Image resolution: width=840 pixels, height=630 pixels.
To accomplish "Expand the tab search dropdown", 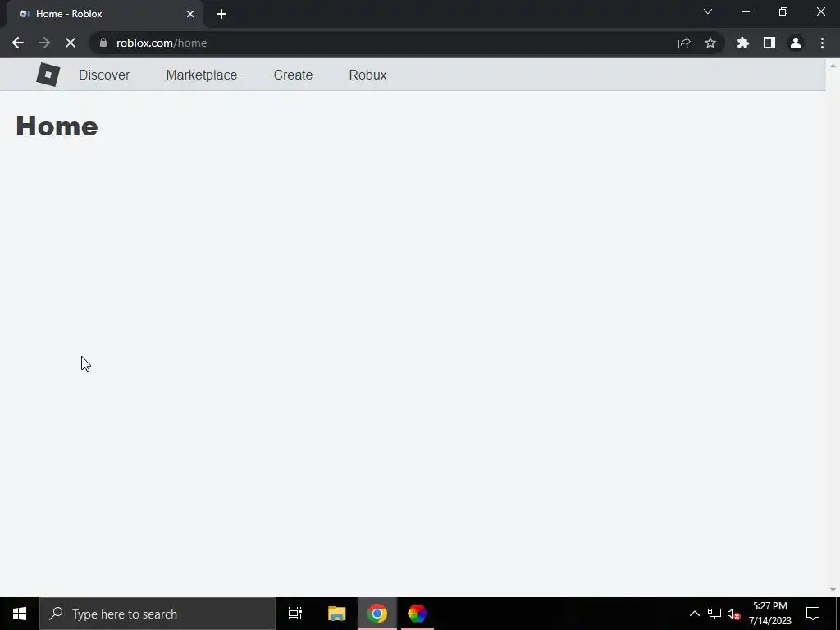I will tap(708, 11).
